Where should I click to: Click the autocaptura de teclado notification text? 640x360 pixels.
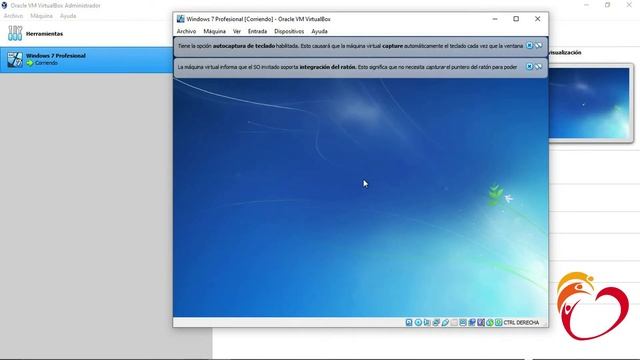(350, 46)
